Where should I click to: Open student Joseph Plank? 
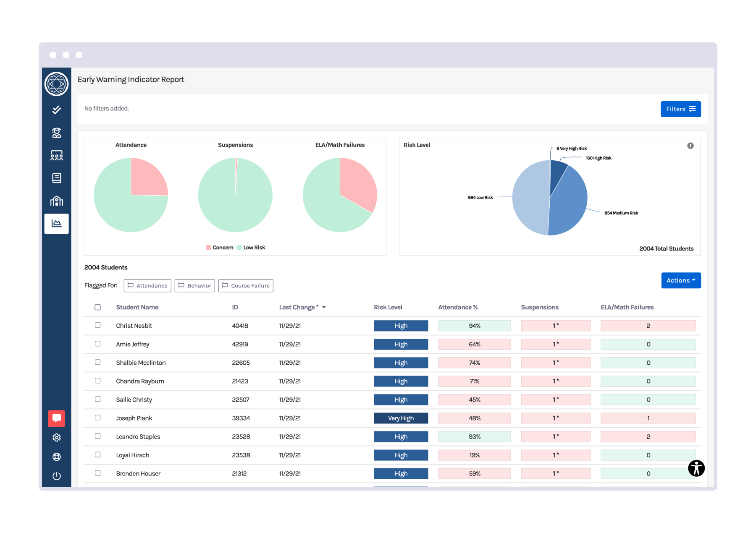click(x=134, y=418)
